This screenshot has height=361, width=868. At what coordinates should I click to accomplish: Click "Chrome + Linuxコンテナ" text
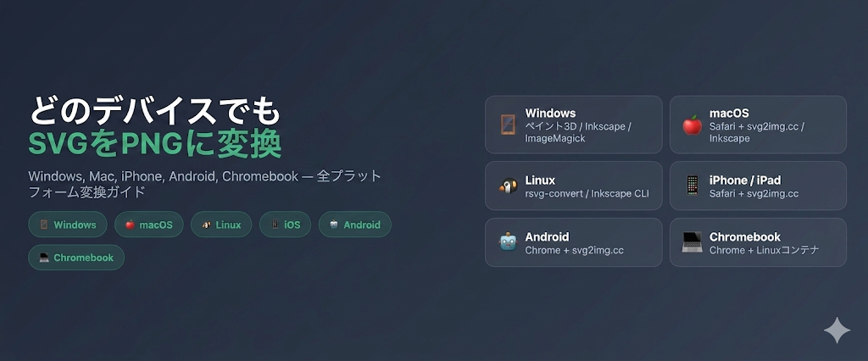[x=765, y=250]
